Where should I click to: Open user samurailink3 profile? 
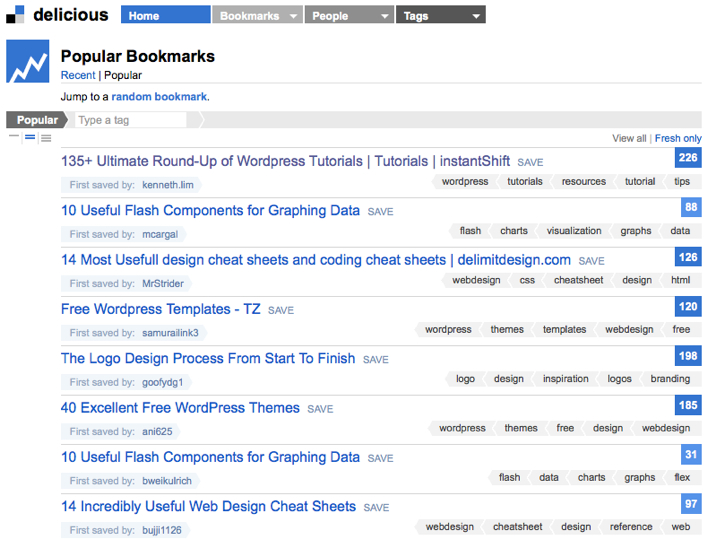tap(170, 333)
